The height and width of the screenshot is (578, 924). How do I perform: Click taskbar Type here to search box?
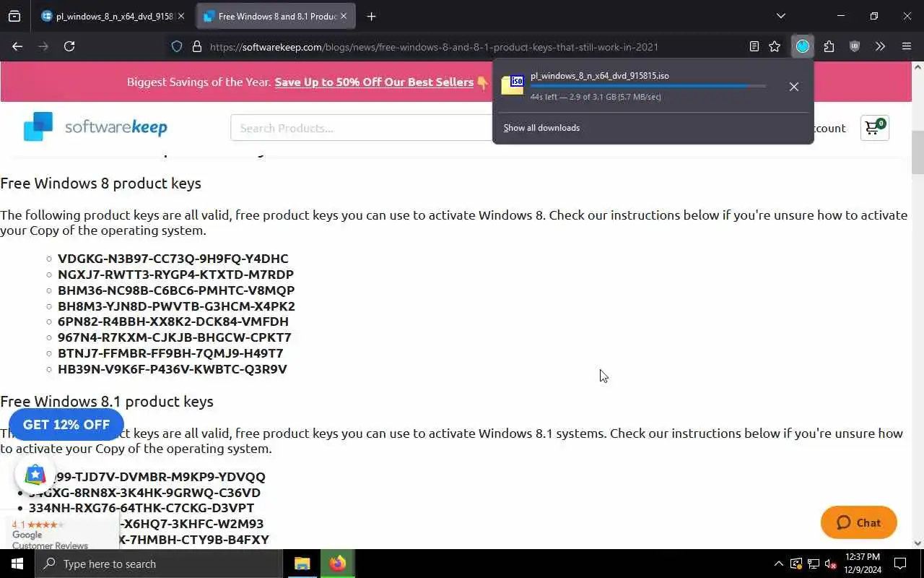(x=158, y=564)
